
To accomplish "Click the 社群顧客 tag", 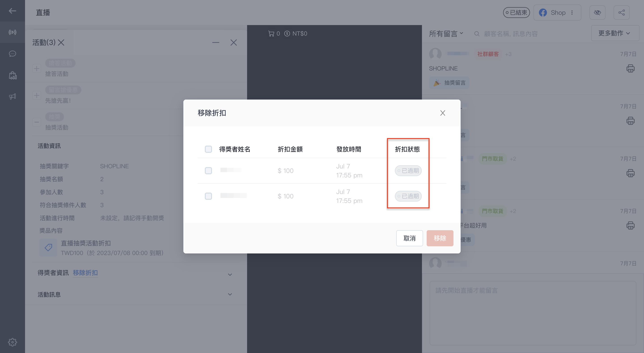I will click(488, 54).
